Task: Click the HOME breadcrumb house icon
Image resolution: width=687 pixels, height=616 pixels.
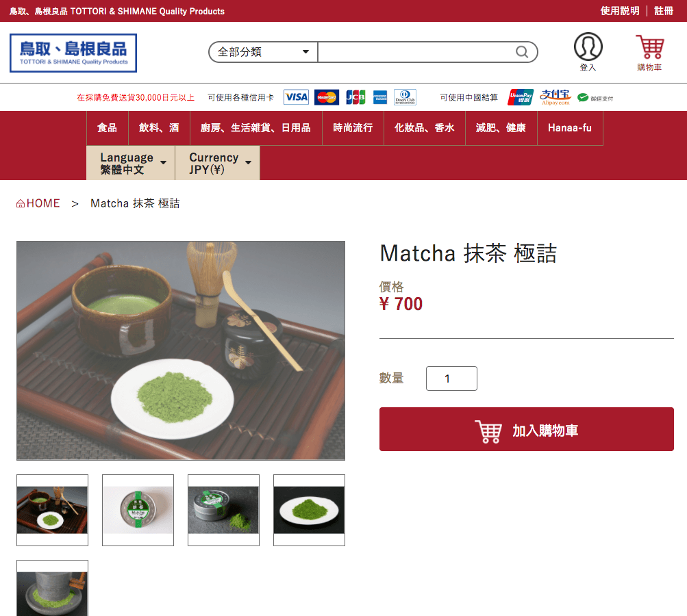Action: click(20, 203)
